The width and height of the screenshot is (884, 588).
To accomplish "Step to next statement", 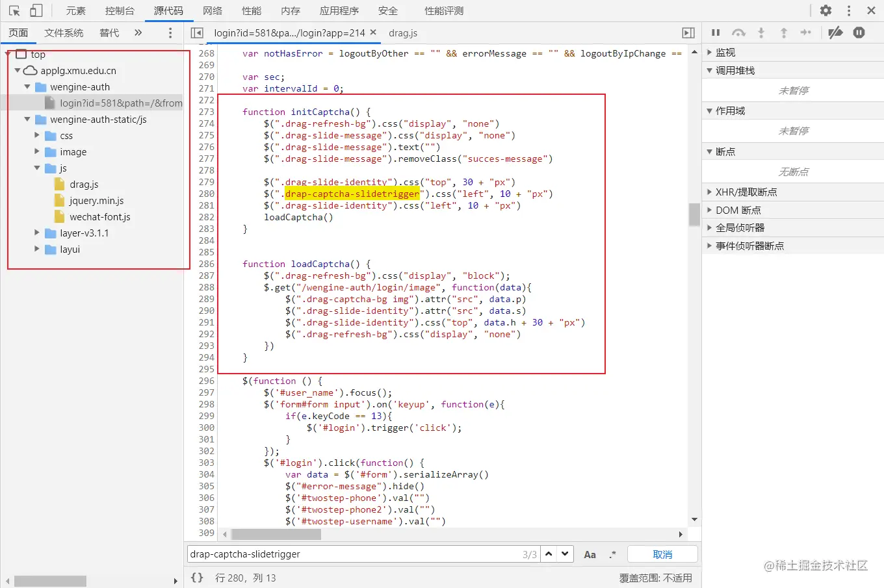I will tap(806, 32).
